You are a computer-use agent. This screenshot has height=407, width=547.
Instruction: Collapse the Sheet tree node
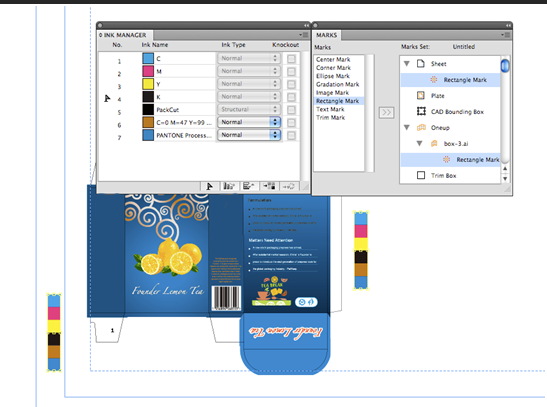(406, 64)
